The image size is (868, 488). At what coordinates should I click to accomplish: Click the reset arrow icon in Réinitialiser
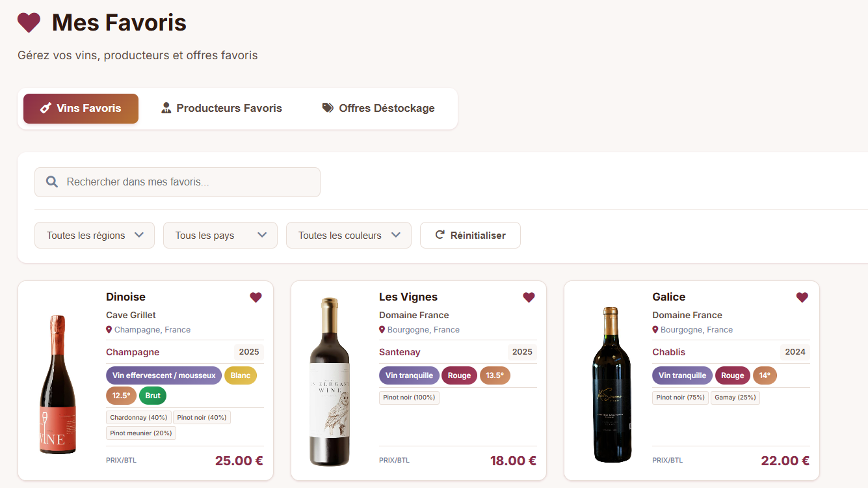(x=440, y=236)
